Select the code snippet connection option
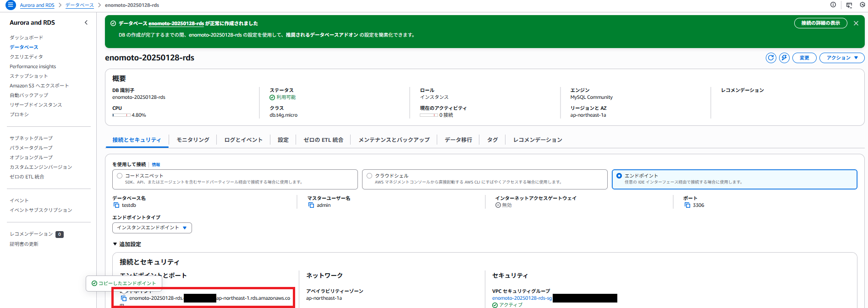This screenshot has height=308, width=868. tap(235, 179)
